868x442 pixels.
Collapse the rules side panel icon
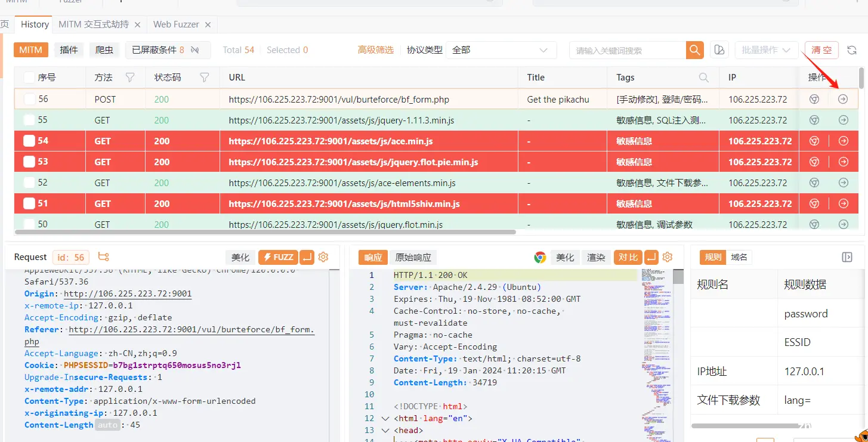coord(847,257)
